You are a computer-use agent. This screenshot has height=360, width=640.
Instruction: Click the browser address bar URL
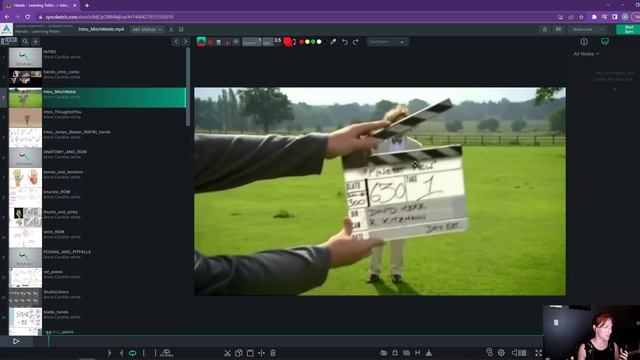click(x=109, y=17)
